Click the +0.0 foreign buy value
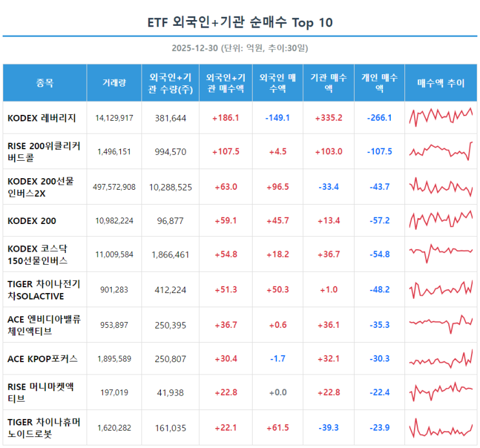Image resolution: width=480 pixels, height=448 pixels. point(278,392)
